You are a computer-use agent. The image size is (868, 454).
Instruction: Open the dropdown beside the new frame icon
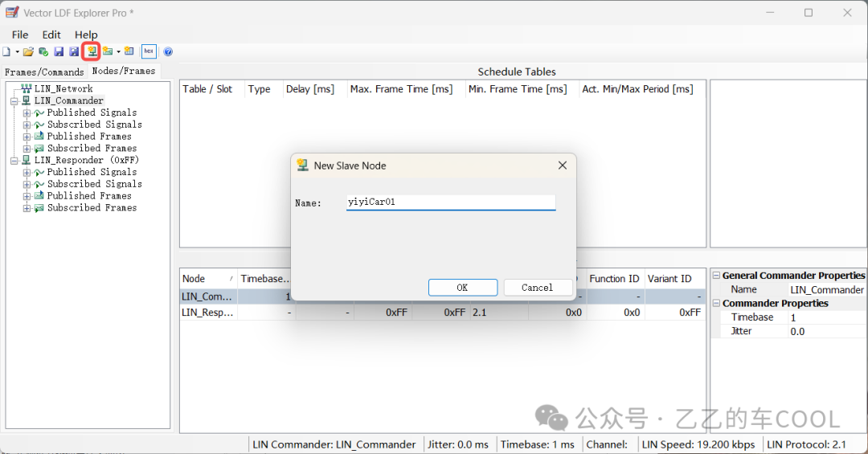click(x=118, y=51)
